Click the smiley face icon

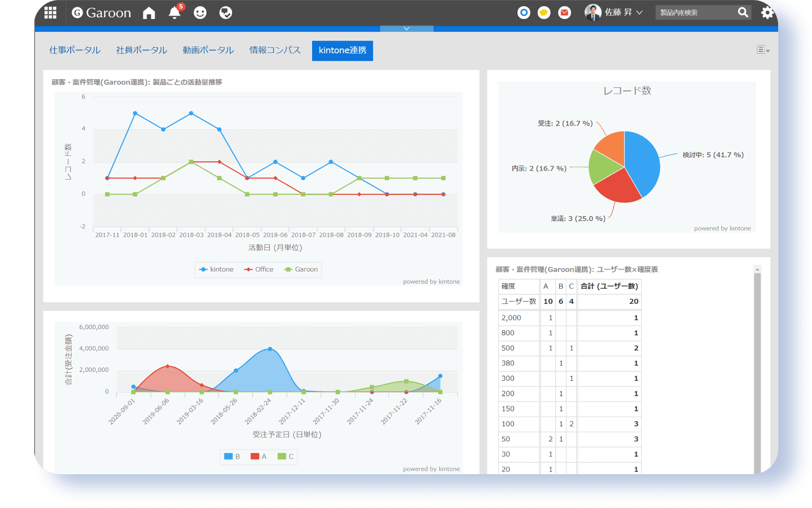click(x=200, y=13)
